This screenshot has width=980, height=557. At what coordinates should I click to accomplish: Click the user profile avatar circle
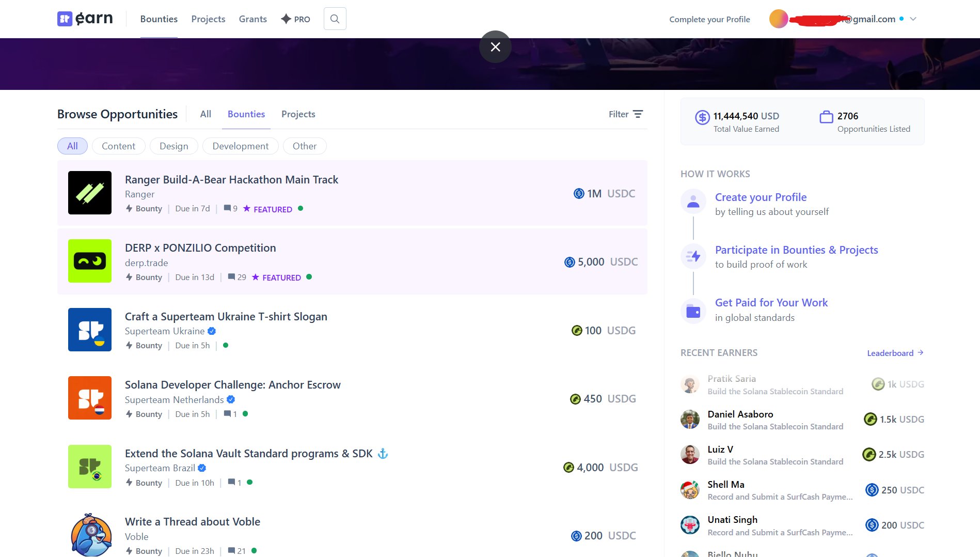779,19
